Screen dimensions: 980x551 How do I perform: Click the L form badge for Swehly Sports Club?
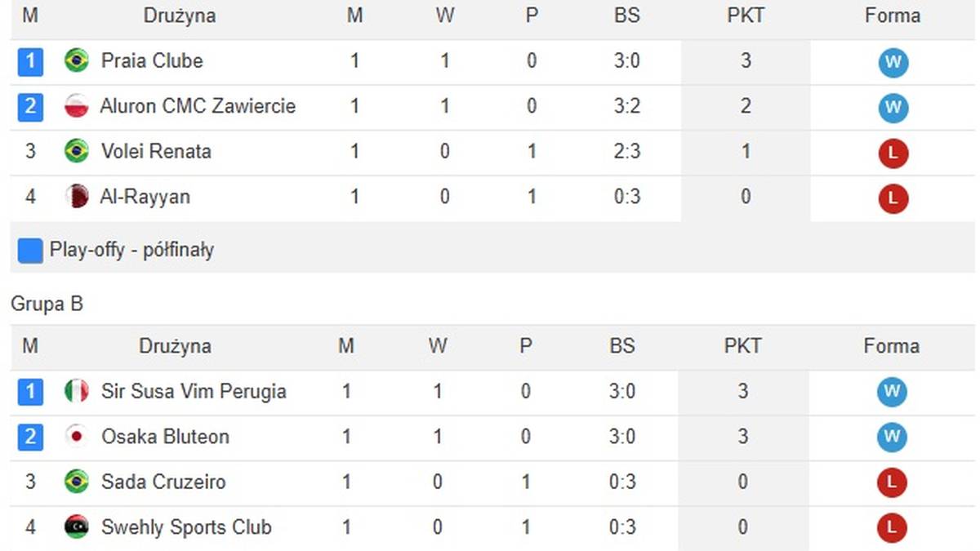tap(891, 528)
